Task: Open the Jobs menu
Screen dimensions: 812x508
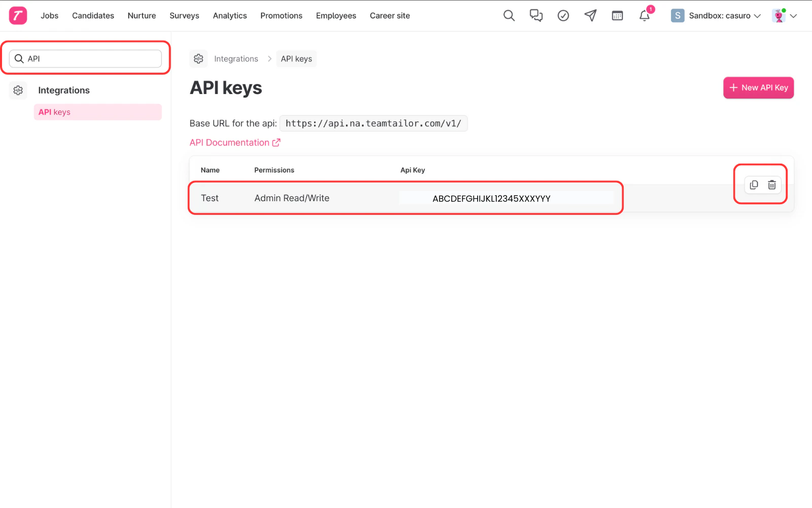Action: point(49,16)
